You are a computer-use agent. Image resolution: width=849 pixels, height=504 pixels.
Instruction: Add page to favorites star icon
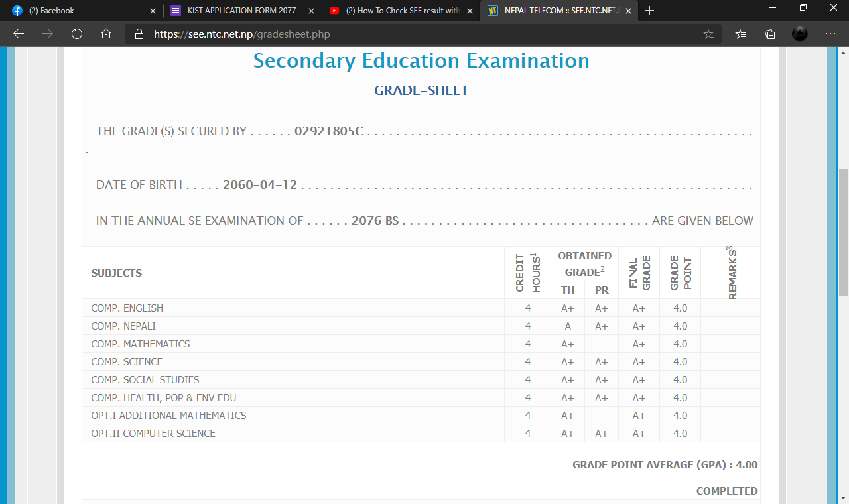[708, 34]
